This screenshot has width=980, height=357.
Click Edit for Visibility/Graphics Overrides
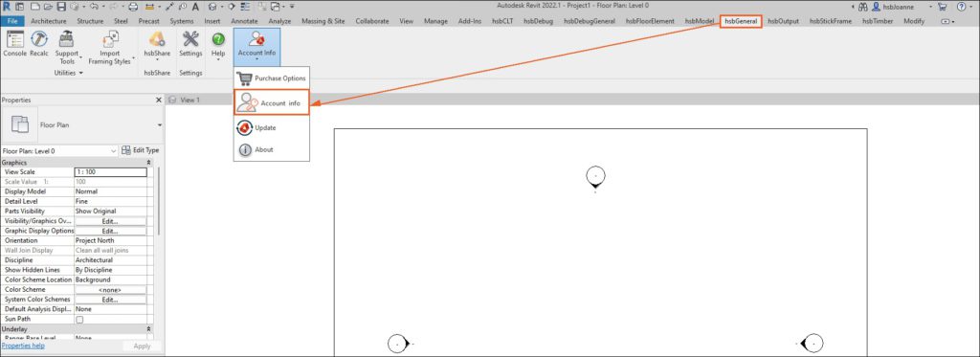point(110,221)
